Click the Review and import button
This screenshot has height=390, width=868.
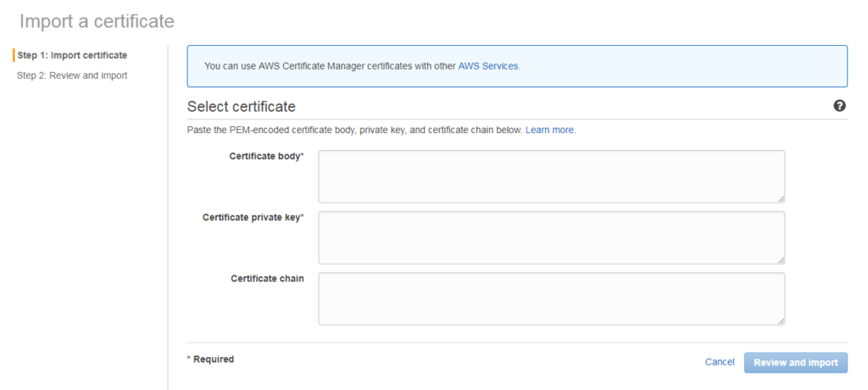[795, 362]
